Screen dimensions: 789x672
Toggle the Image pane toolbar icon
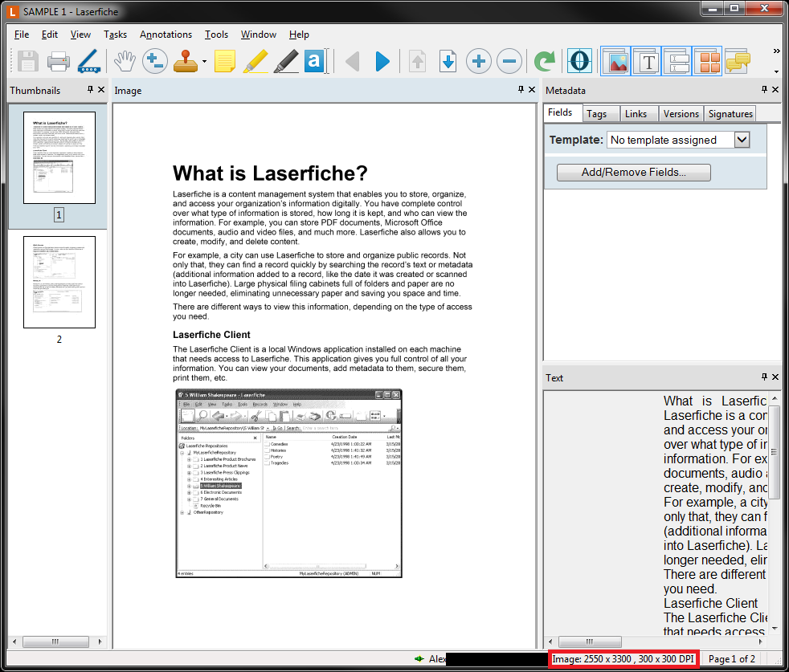click(x=615, y=61)
